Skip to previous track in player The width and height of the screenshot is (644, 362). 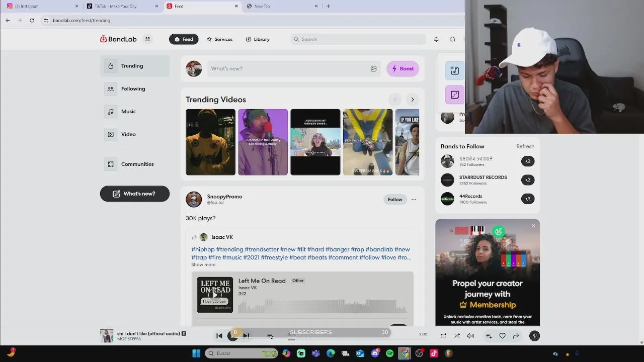219,336
